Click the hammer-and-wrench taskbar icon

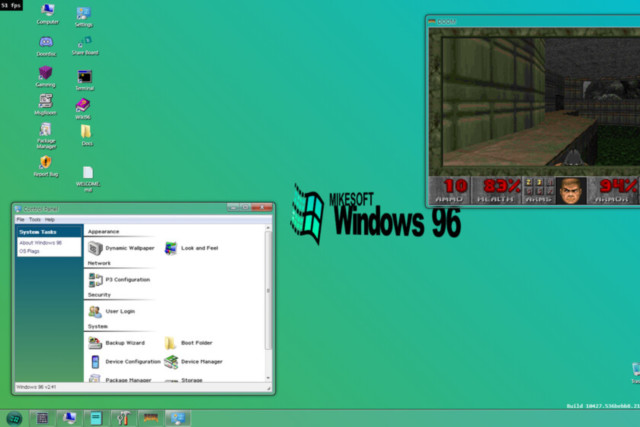[x=123, y=418]
